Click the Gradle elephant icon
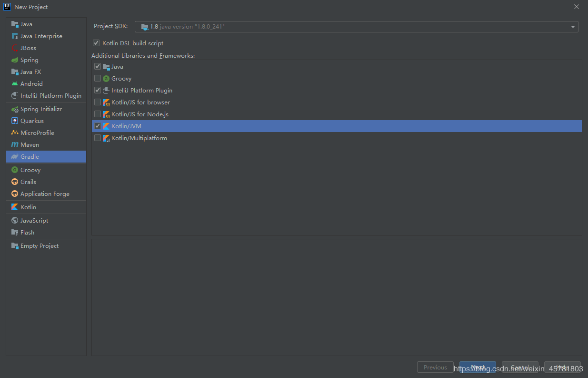The width and height of the screenshot is (588, 378). [x=15, y=156]
